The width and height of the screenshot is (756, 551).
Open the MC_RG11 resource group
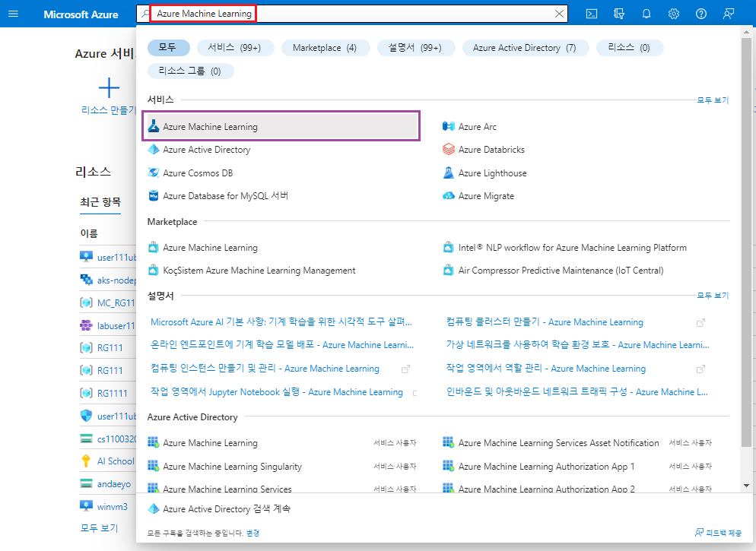(x=107, y=303)
